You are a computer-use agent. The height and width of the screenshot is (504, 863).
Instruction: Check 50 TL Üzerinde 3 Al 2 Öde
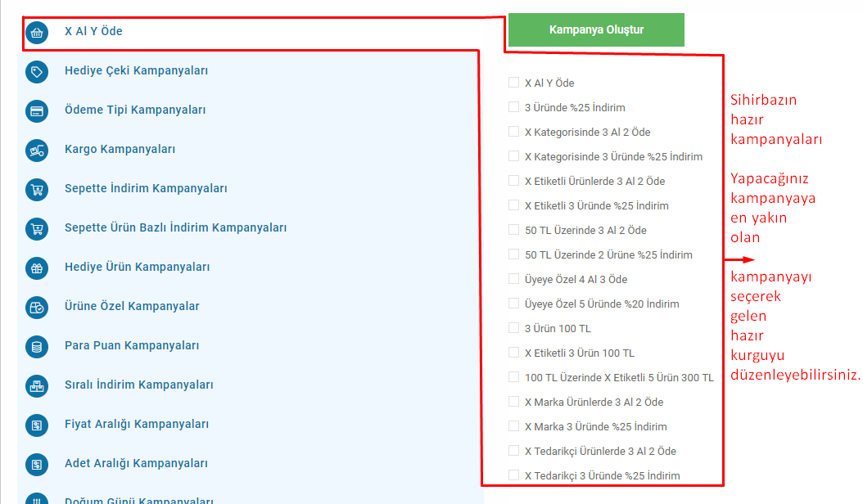point(513,229)
